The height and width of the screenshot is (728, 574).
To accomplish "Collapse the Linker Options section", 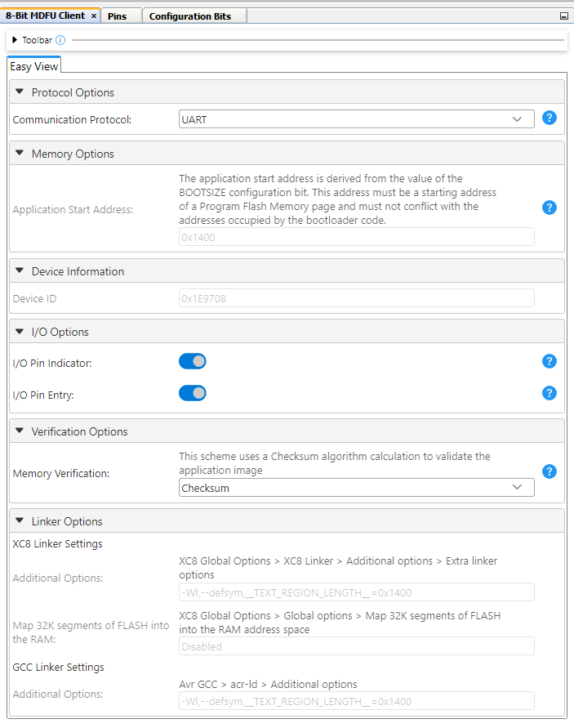I will 20,521.
